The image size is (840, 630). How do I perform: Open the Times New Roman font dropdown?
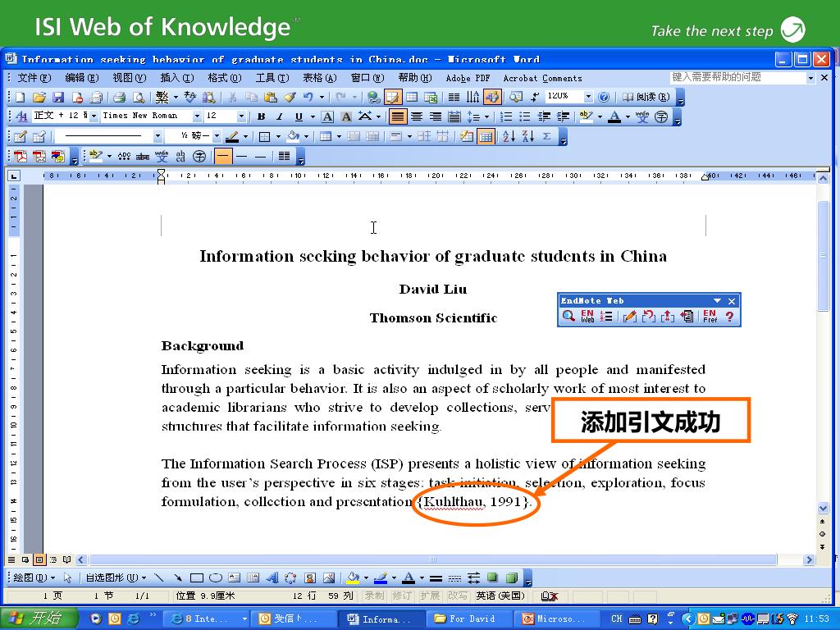(196, 116)
